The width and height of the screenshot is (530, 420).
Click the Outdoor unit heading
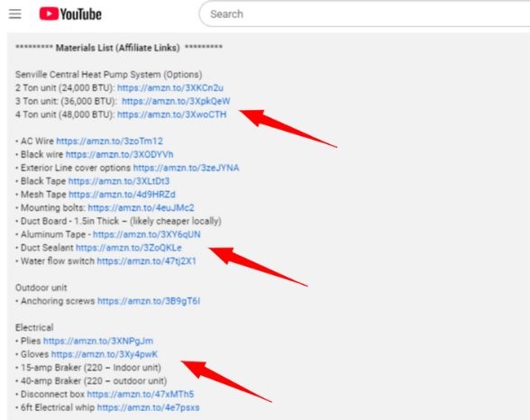41,288
